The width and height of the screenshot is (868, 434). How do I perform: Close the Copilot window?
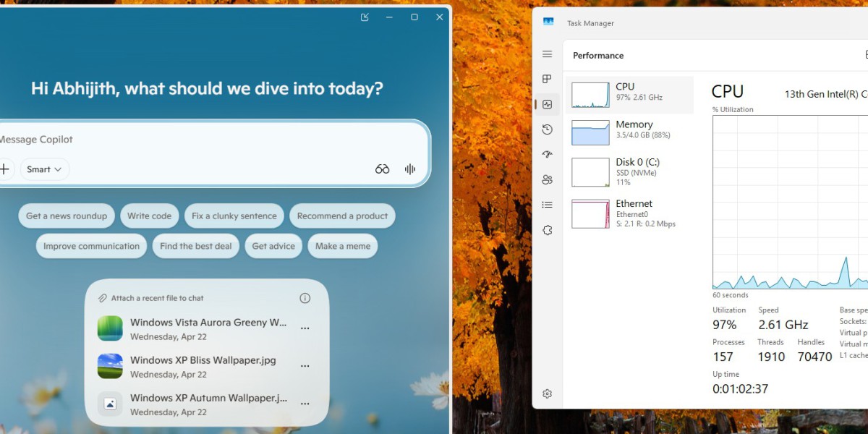click(x=439, y=17)
